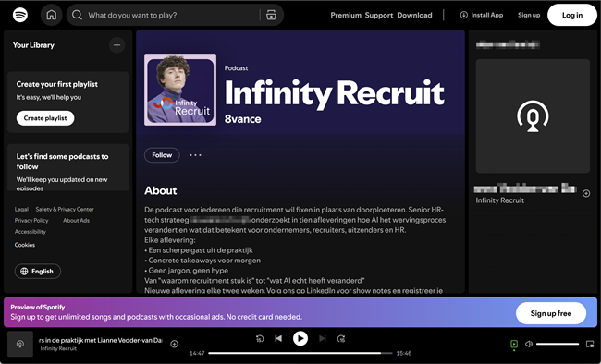The image size is (601, 364).
Task: Open the Browse icon in search bar
Action: tap(271, 15)
